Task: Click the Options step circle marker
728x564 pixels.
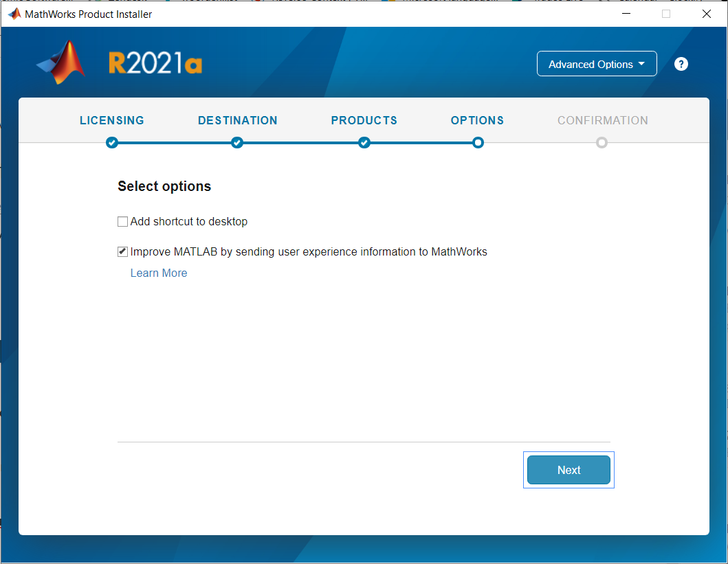Action: tap(478, 142)
